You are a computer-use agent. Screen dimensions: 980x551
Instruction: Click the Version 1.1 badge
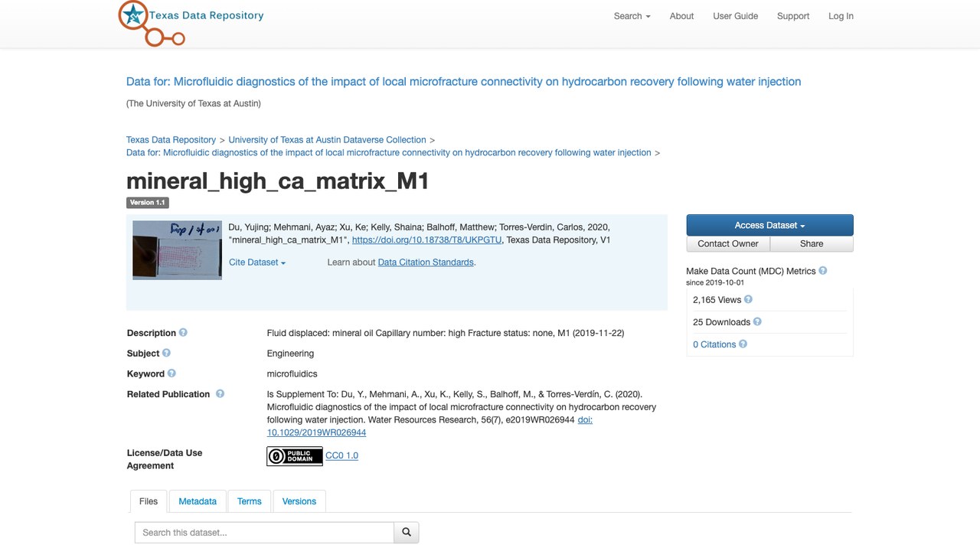click(x=147, y=203)
